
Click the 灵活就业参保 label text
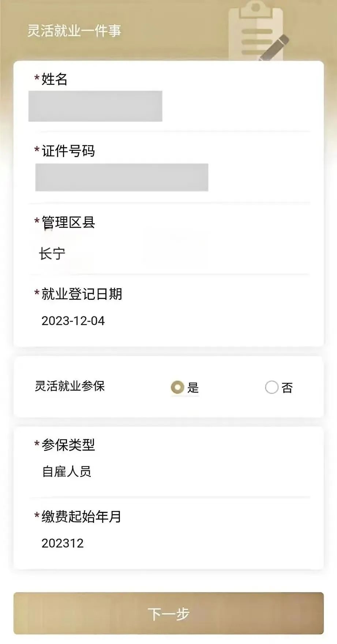click(70, 386)
